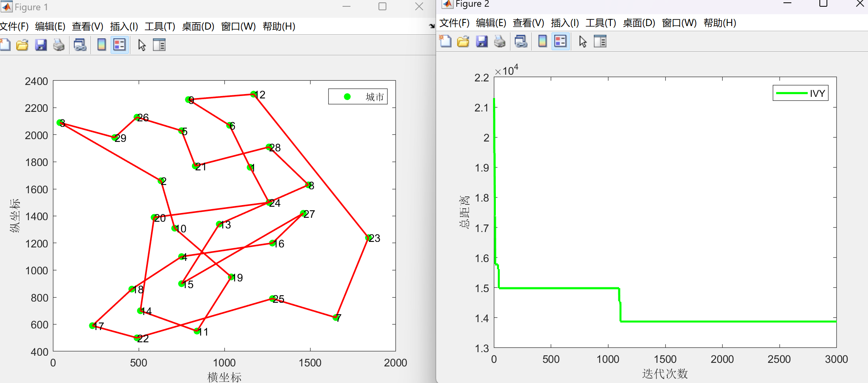
Task: Click 窗口(W) in Figure 1 menu bar
Action: click(x=238, y=26)
